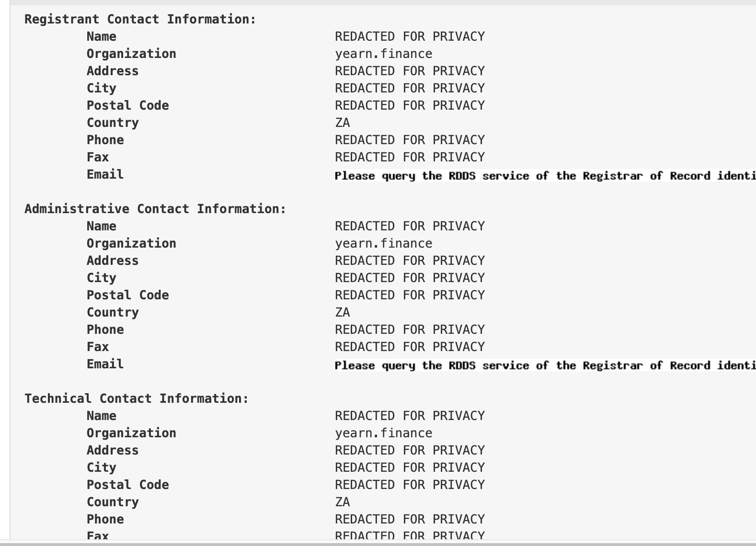Click the Administrative City label
The image size is (756, 546).
[x=102, y=278]
